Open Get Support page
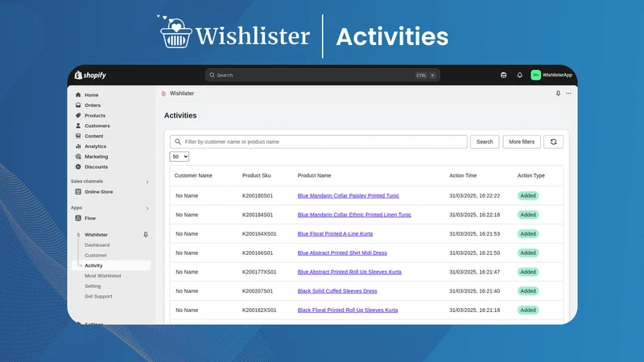This screenshot has height=362, width=644. [98, 296]
